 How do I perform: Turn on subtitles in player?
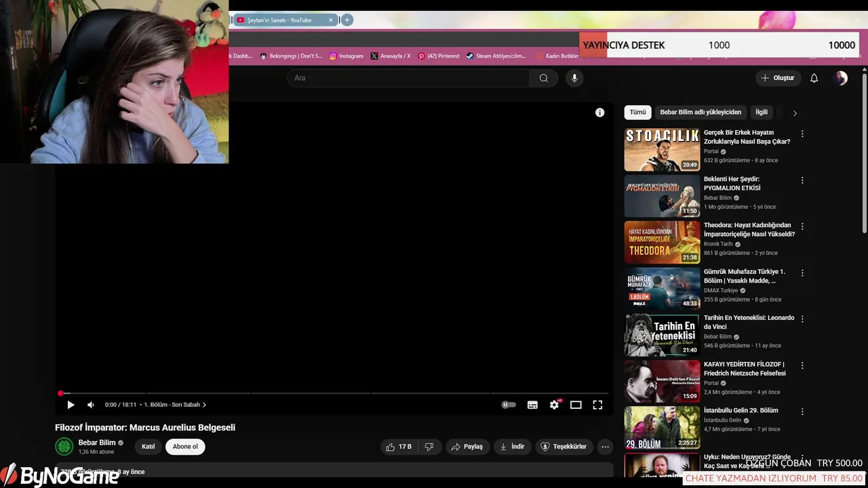532,405
